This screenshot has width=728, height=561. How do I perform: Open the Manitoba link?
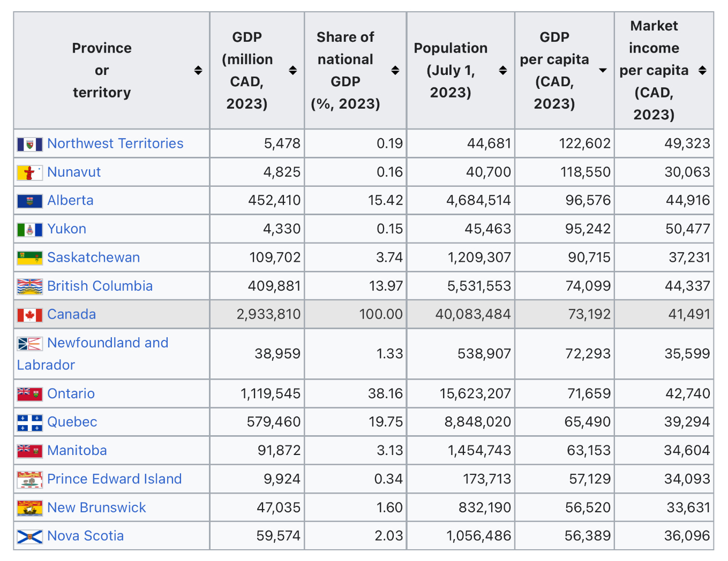pos(77,450)
